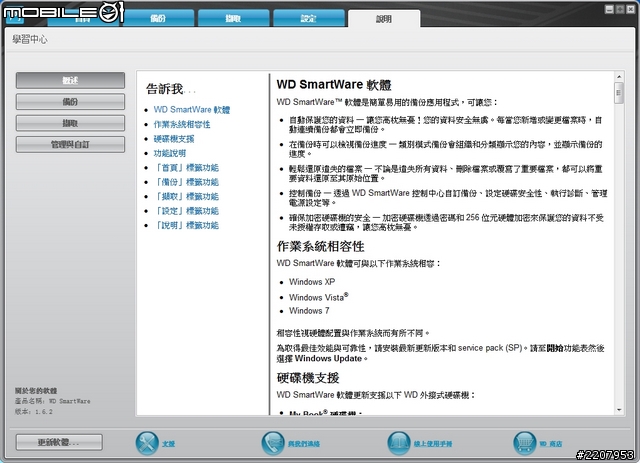Select the 概述 sidebar button
The image size is (640, 463).
(70, 80)
